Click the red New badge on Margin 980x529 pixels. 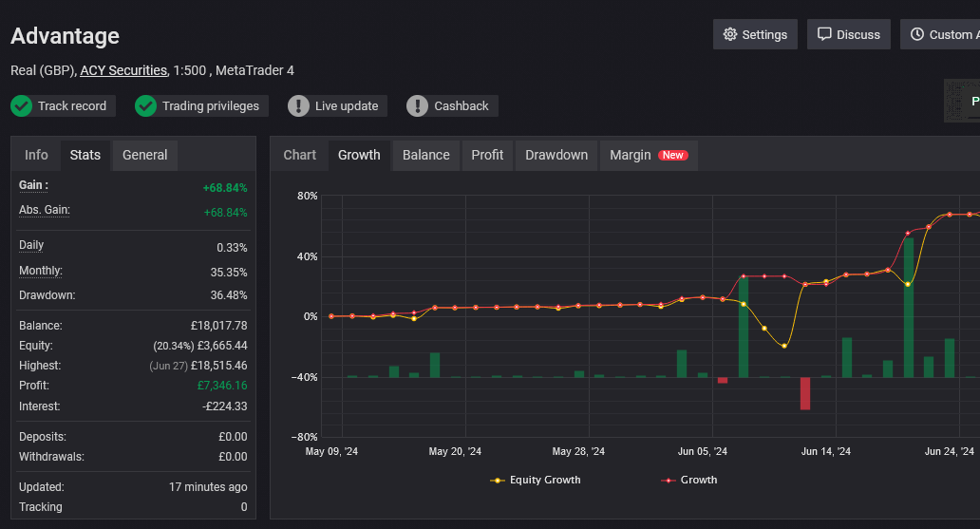pos(673,155)
